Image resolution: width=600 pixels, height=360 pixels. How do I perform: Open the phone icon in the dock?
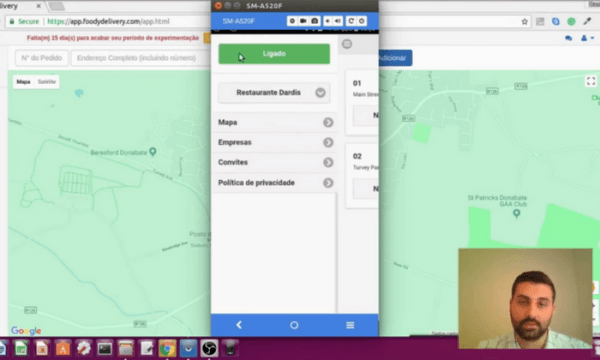point(230,349)
